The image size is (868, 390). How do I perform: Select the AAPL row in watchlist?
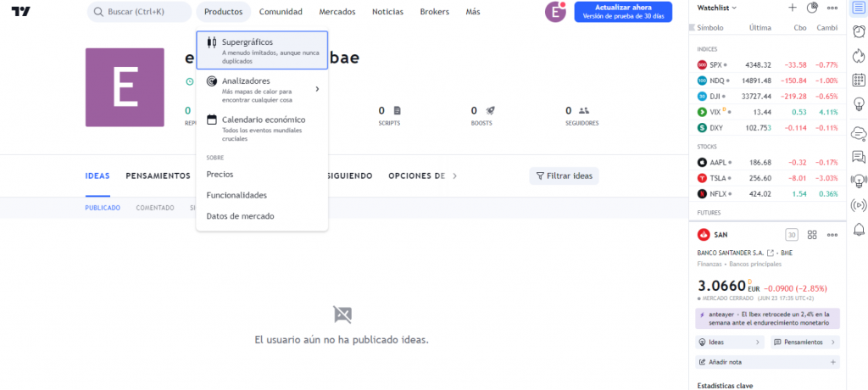tap(767, 162)
